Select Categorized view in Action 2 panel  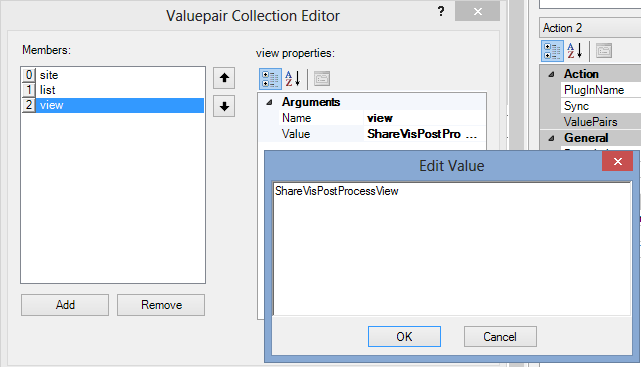552,51
